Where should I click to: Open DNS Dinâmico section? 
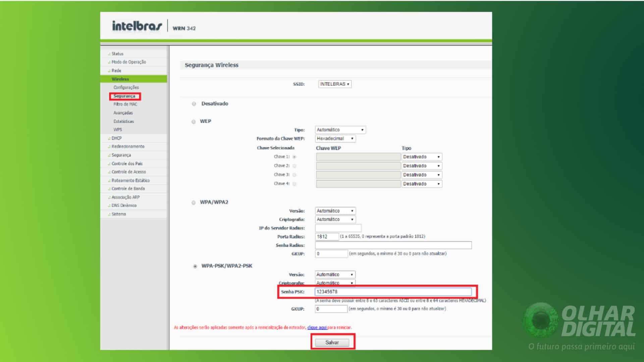click(x=124, y=205)
